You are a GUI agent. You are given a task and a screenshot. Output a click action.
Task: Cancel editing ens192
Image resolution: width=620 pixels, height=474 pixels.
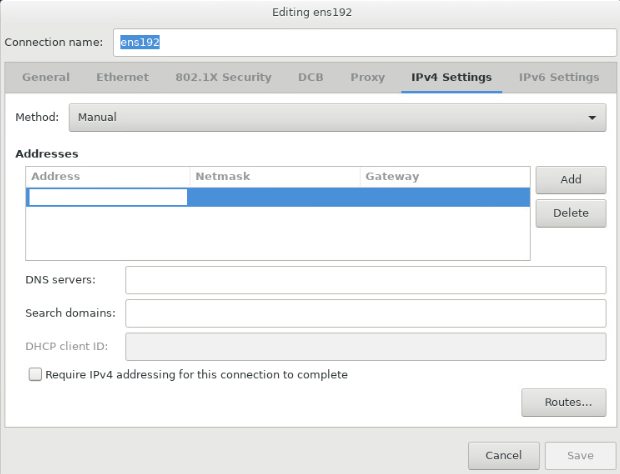coord(503,455)
